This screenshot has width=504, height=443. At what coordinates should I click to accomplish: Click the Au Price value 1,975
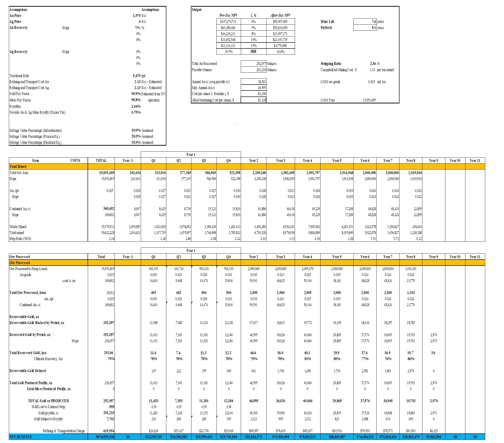[136, 16]
